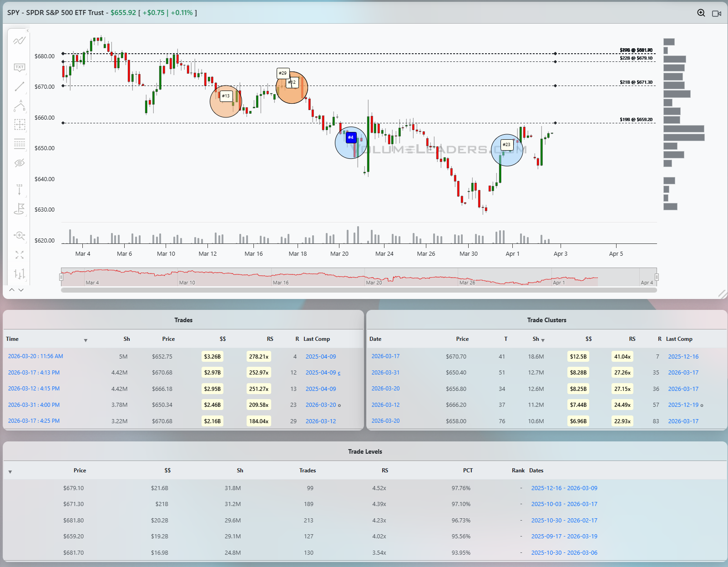Image resolution: width=728 pixels, height=567 pixels.
Task: Open cluster dated 2026-03-31
Action: (385, 372)
